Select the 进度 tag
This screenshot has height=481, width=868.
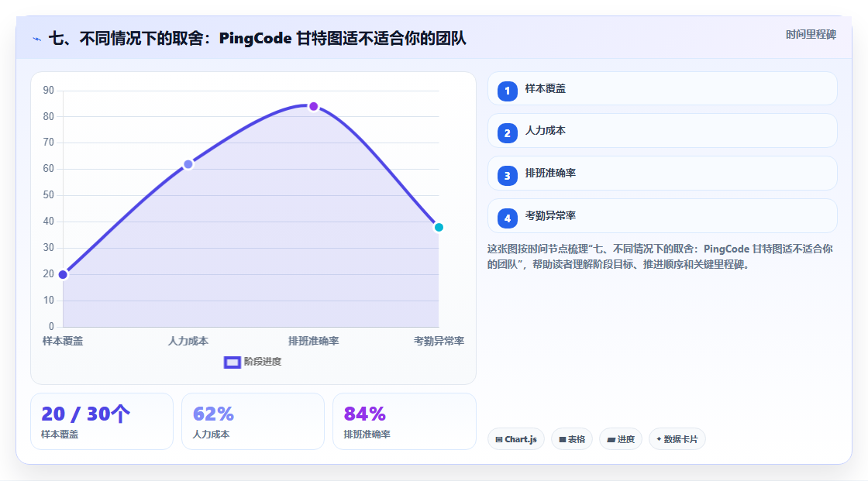click(621, 439)
